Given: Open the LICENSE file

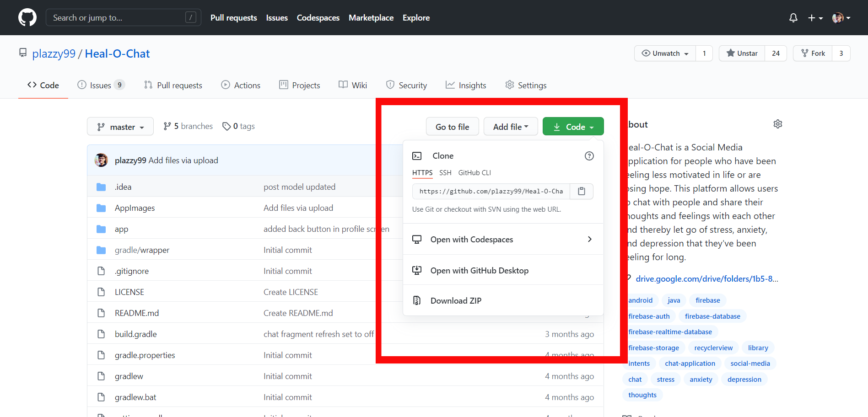Looking at the screenshot, I should click(129, 292).
